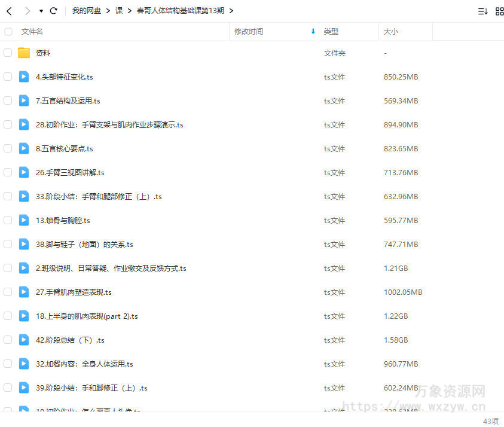Open 课 from the breadcrumb path
Screen dimensions: 504x427
[120, 10]
